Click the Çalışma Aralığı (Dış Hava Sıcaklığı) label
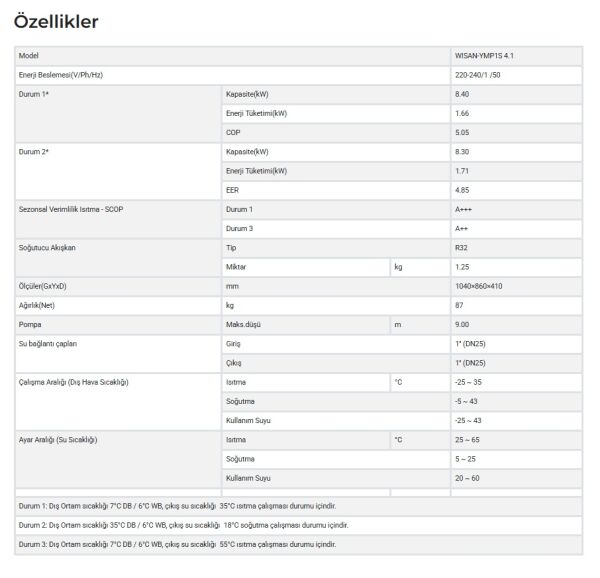 point(73,382)
